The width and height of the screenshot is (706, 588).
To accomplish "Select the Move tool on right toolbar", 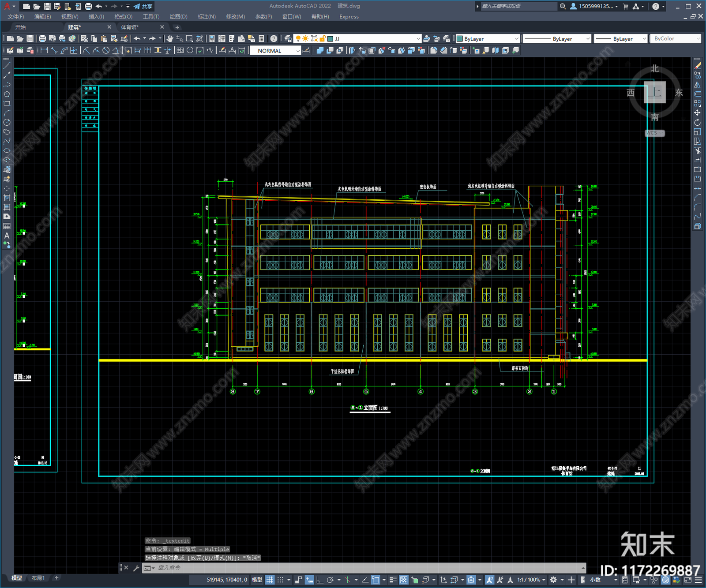I will 697,113.
